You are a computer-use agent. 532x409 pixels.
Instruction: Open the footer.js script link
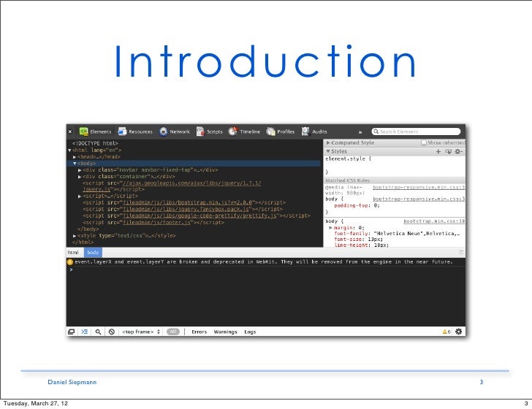pyautogui.click(x=156, y=223)
